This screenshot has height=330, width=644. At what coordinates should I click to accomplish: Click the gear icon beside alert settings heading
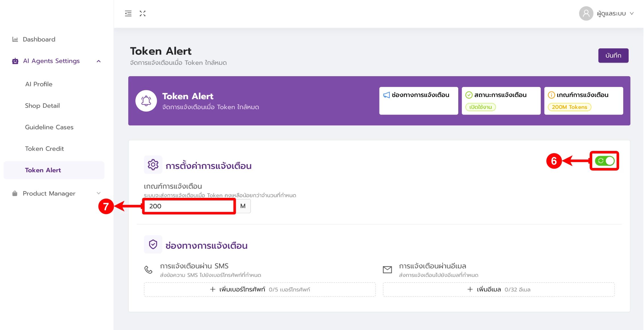coord(153,165)
